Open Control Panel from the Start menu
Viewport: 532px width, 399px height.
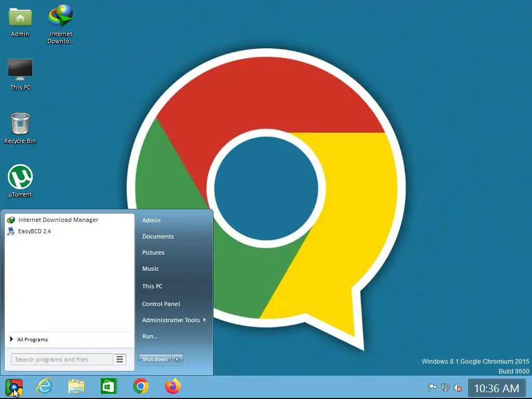(x=161, y=304)
